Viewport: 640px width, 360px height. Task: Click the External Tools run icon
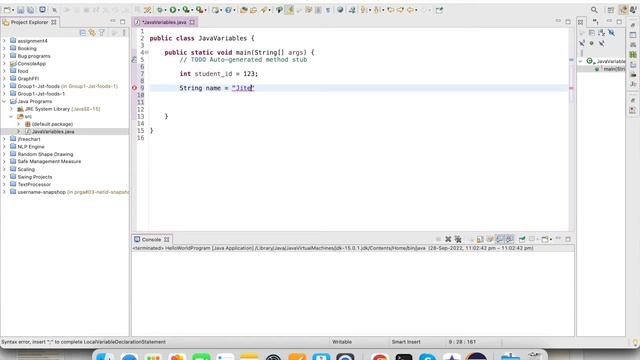(199, 10)
